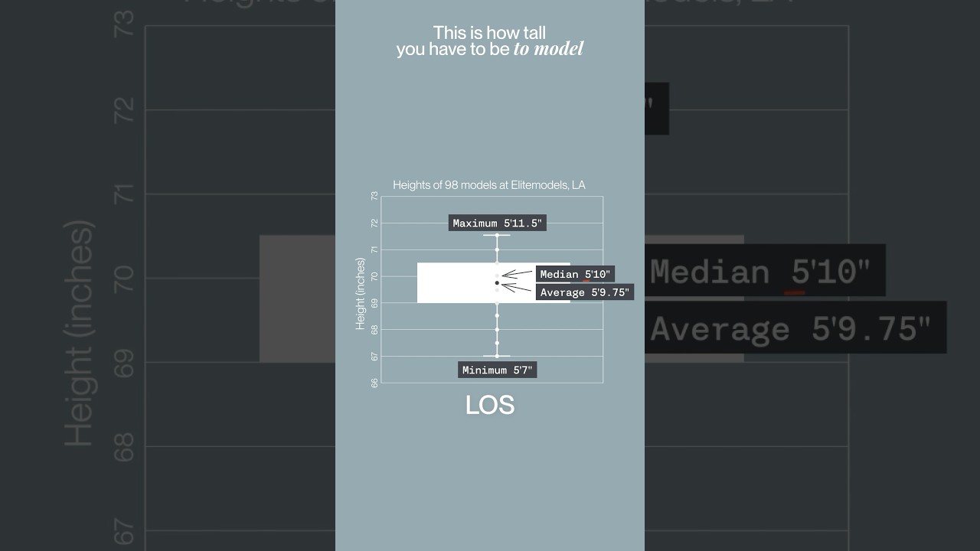Click the LOS caption text
Screen dimensions: 980x551
(x=490, y=406)
